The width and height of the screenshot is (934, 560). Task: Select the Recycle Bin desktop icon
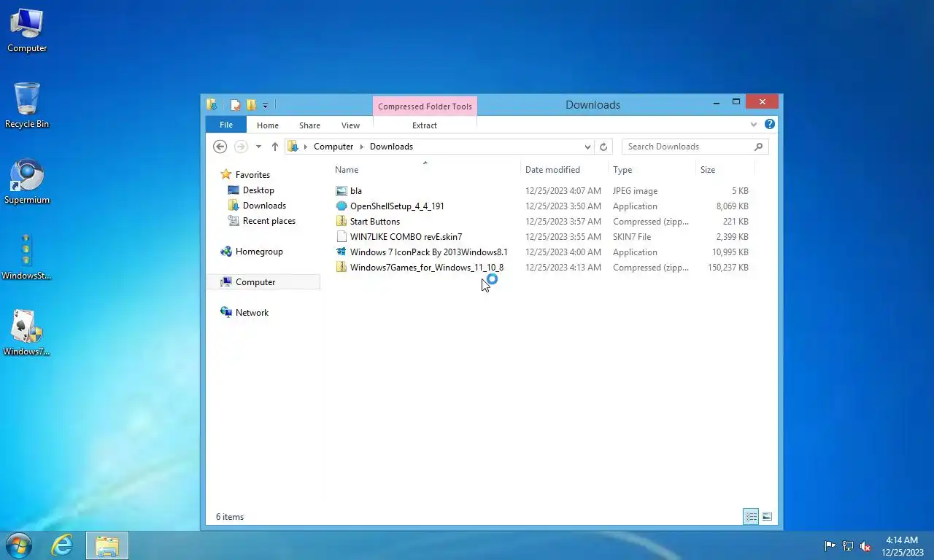pyautogui.click(x=27, y=106)
